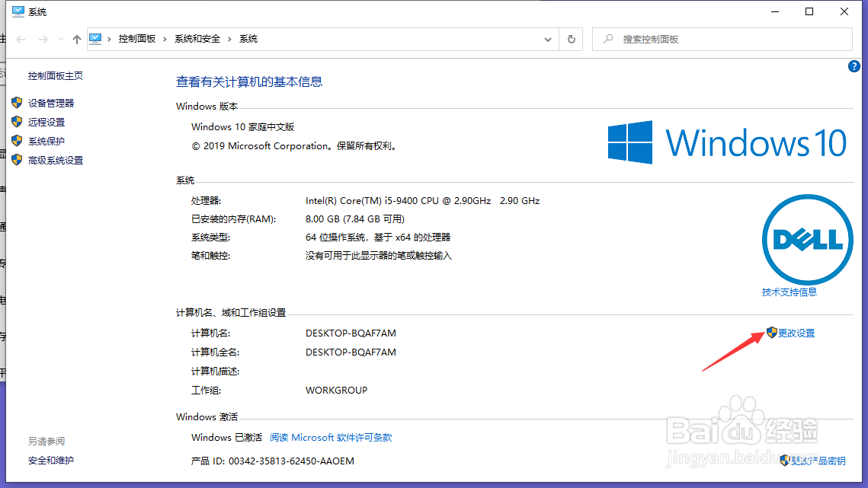Click the 产品 ID 00342-35813-62450-AAOEM text
The width and height of the screenshot is (868, 488).
tap(273, 461)
